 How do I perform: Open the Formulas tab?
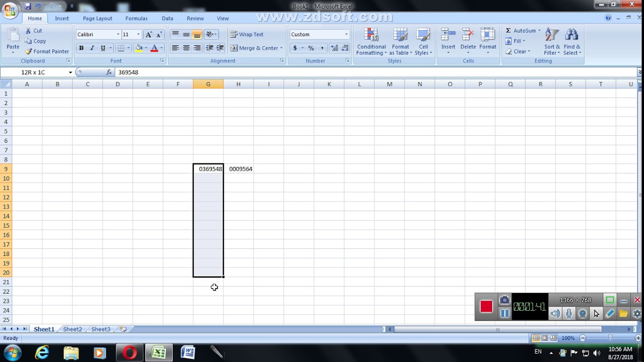tap(136, 19)
